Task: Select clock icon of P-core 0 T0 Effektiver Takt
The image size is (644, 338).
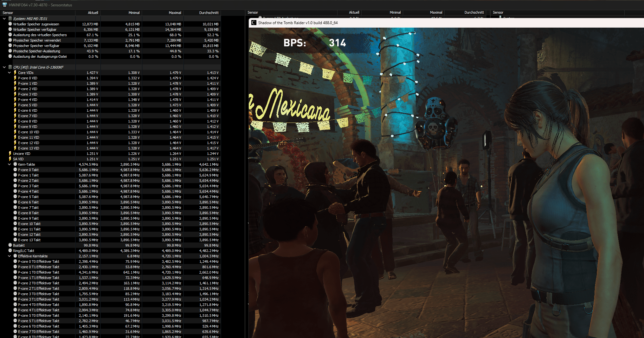Action: click(15, 261)
